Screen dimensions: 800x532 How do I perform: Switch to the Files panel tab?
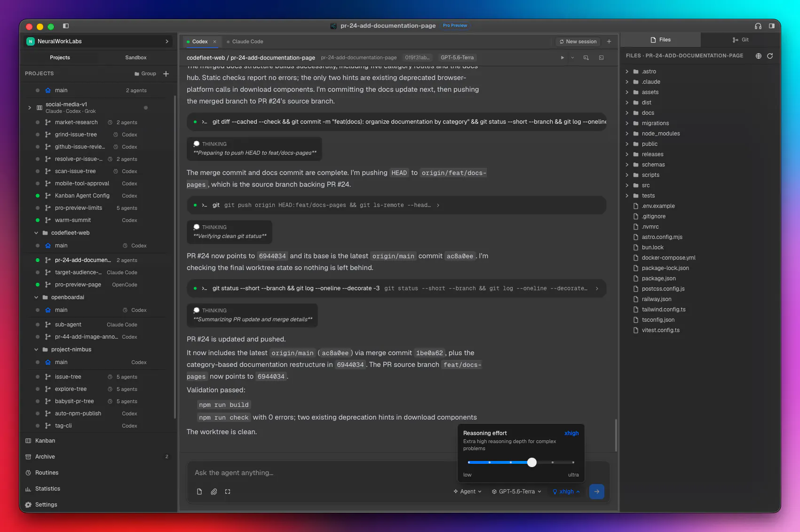coord(661,40)
